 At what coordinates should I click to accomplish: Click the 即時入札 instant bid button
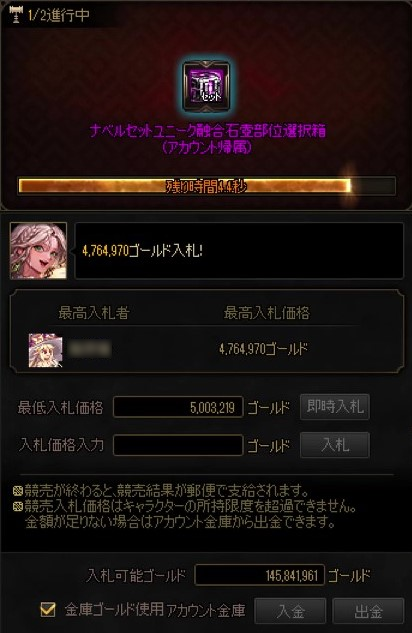[x=335, y=407]
